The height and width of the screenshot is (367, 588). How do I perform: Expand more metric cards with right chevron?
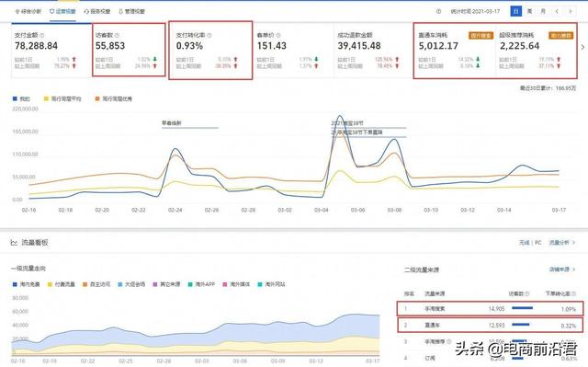click(582, 47)
